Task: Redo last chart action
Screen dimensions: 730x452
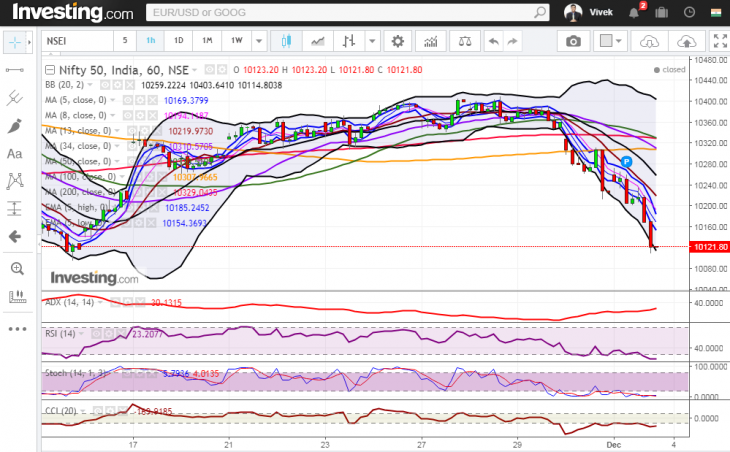Action: 512,41
